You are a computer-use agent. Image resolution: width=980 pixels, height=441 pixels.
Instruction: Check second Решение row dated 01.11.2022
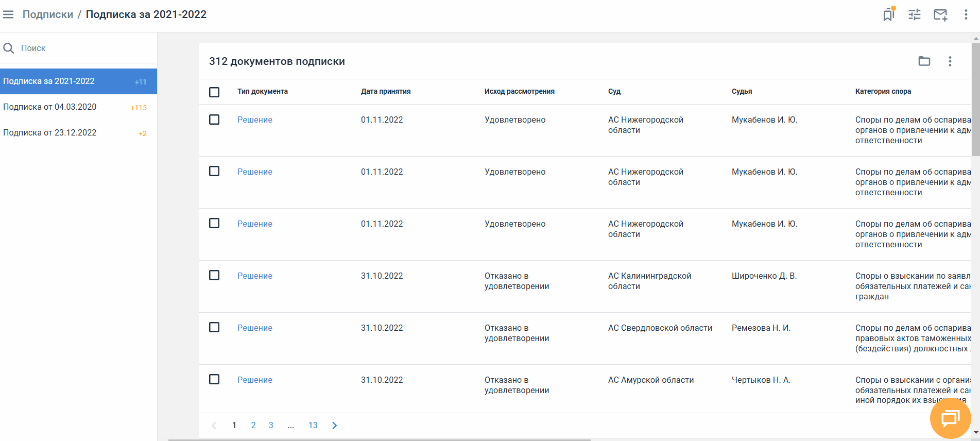point(214,171)
